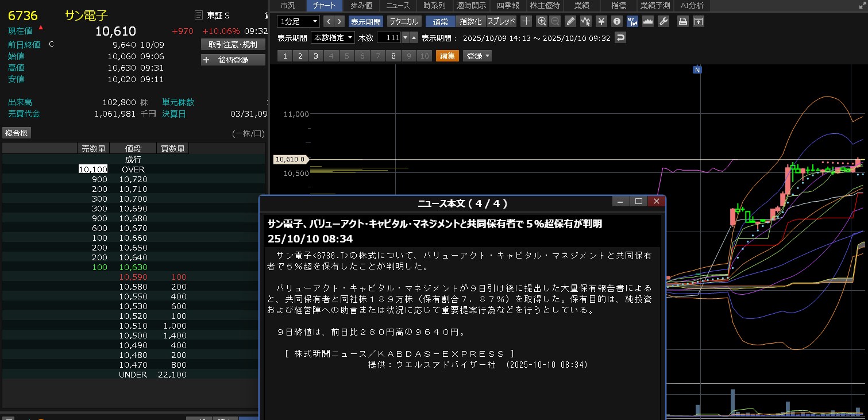Screen dimensions: 868x420
Task: Click the zoom in magnifier icon
Action: 541,22
